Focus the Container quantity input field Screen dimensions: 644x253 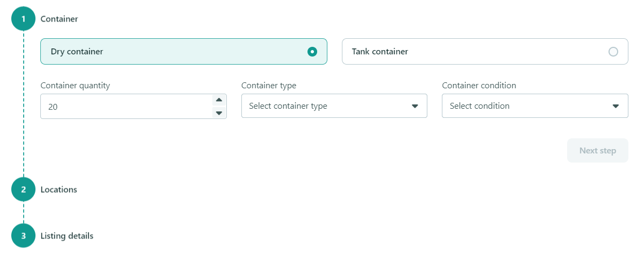(133, 107)
